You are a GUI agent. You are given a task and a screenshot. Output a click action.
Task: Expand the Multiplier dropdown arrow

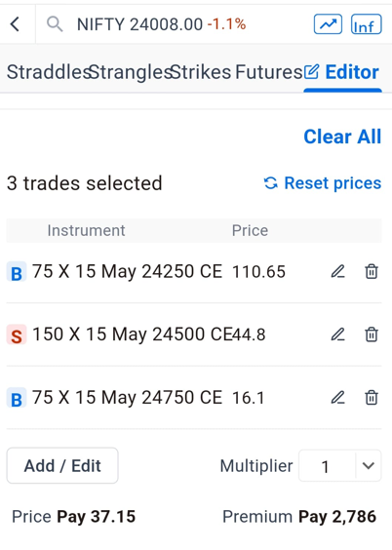(x=369, y=466)
